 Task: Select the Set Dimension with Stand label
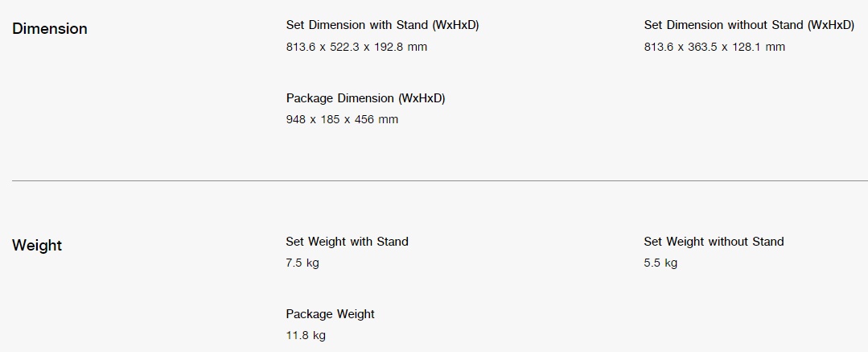(x=383, y=25)
